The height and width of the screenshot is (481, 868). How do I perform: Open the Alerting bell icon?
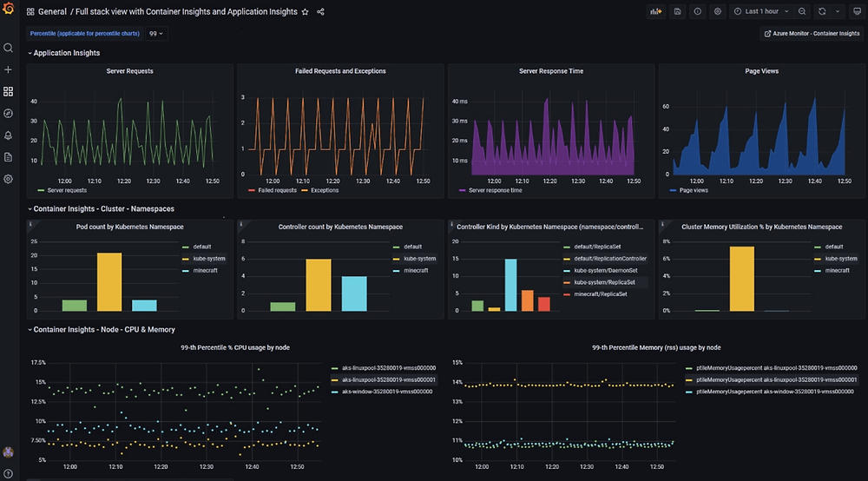pyautogui.click(x=9, y=135)
